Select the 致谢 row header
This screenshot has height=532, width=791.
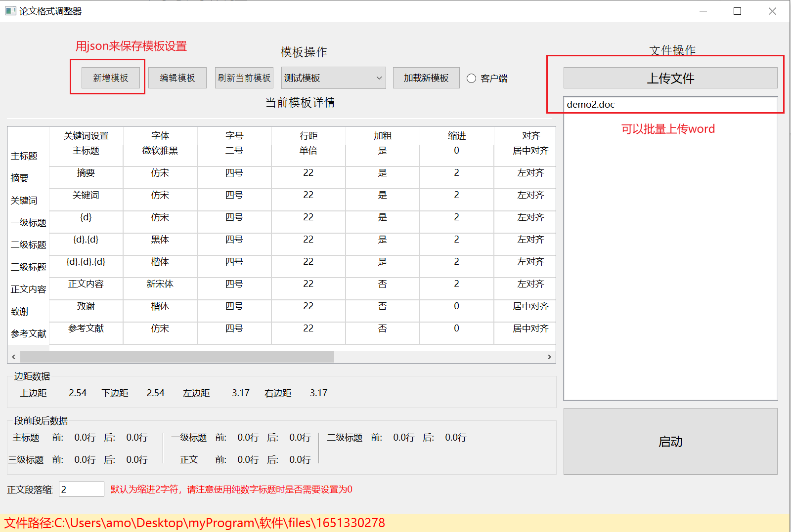pos(28,312)
